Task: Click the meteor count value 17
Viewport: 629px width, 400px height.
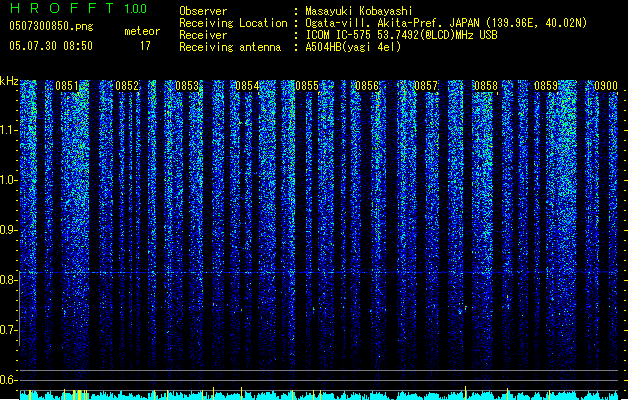Action: tap(145, 46)
